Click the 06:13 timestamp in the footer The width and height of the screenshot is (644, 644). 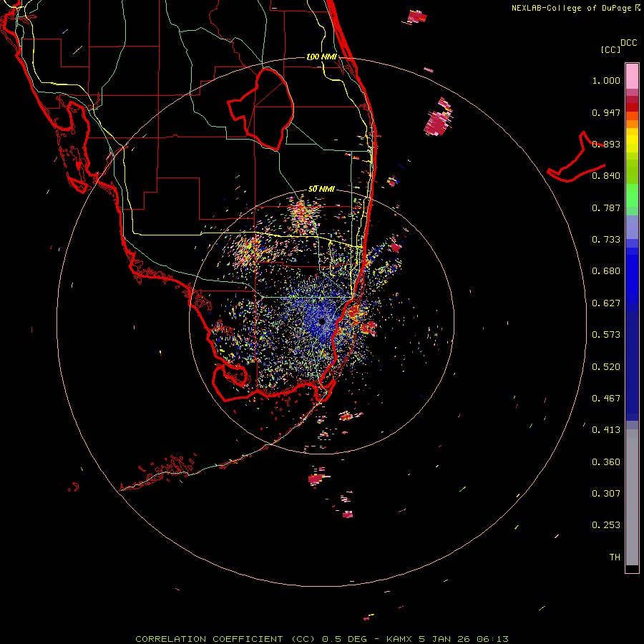pyautogui.click(x=492, y=639)
